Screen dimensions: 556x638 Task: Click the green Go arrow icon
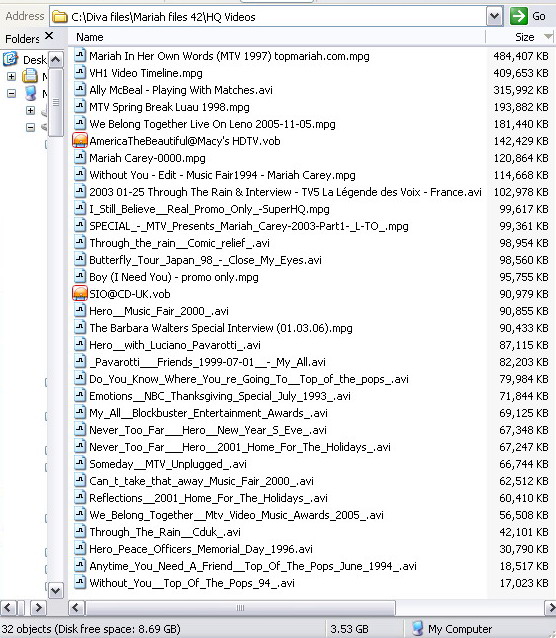[519, 16]
